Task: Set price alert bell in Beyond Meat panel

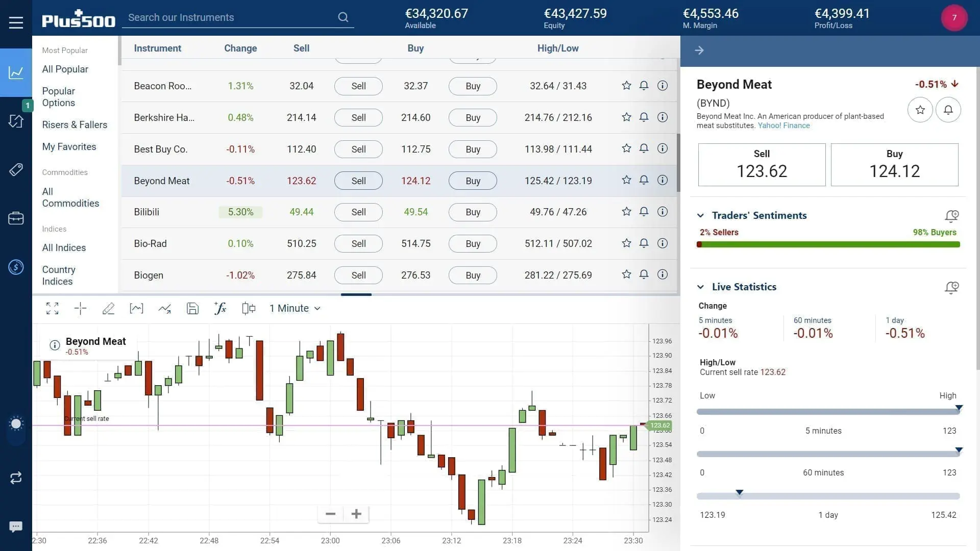Action: point(948,110)
